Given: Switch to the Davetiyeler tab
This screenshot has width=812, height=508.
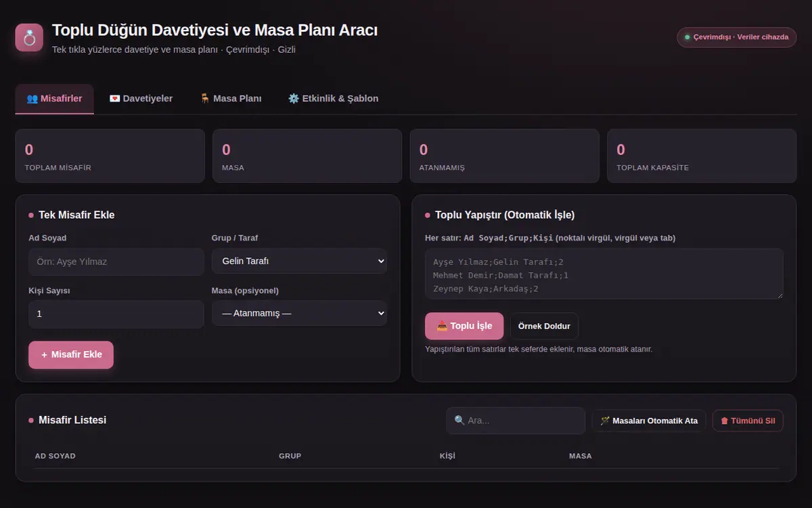Looking at the screenshot, I should click(141, 99).
